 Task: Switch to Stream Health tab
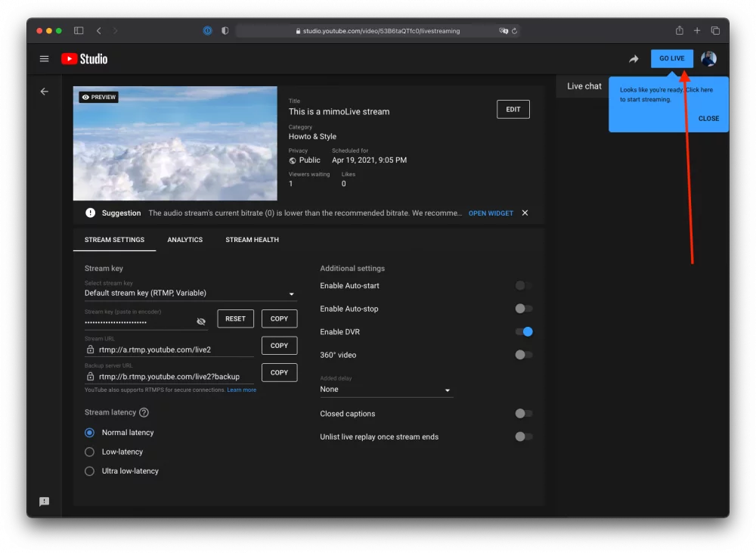[x=253, y=240]
